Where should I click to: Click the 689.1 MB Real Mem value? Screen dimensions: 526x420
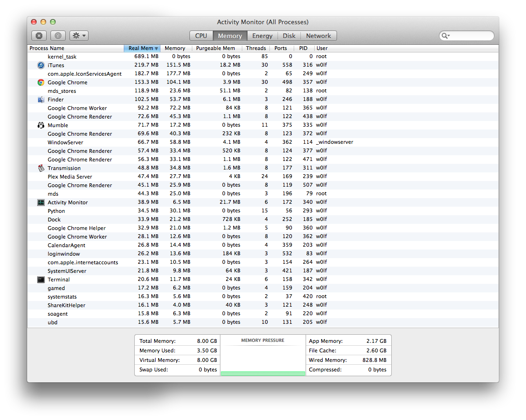146,56
